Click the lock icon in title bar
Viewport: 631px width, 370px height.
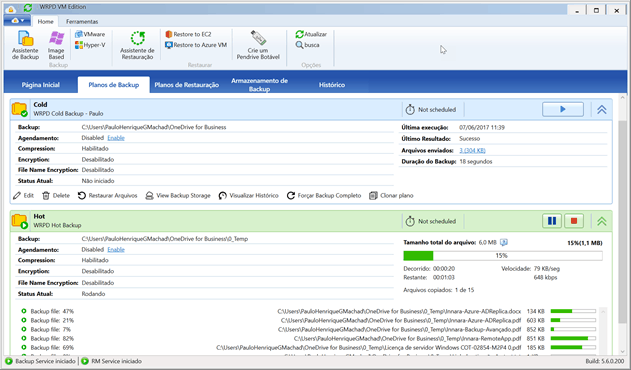point(11,9)
